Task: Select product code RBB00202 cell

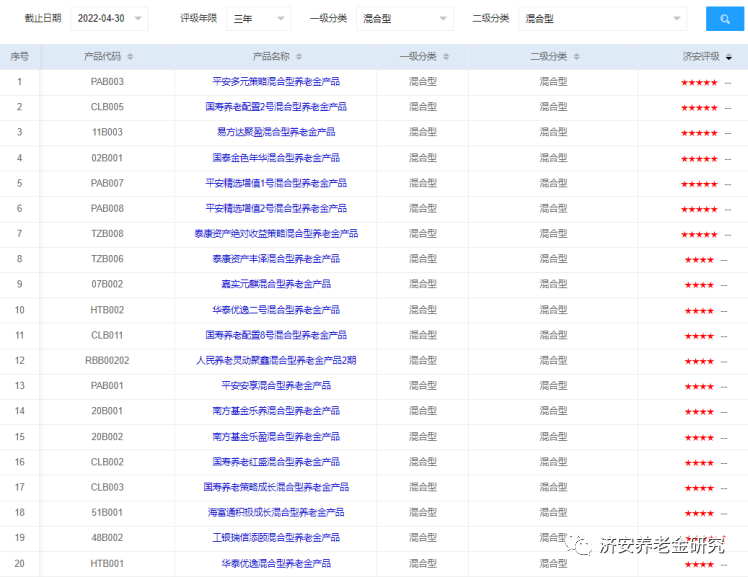Action: [x=107, y=361]
